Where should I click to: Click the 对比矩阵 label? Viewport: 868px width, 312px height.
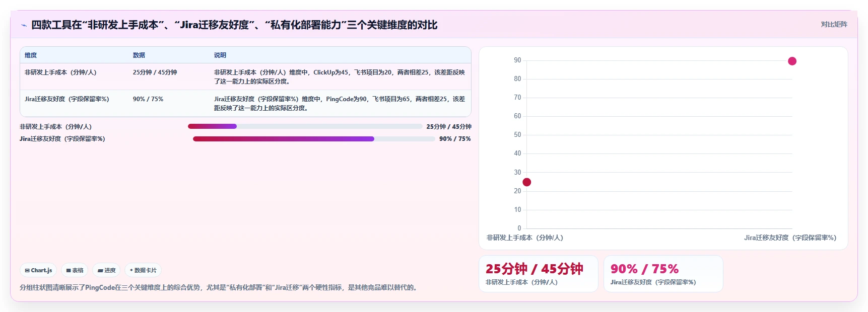coord(834,24)
